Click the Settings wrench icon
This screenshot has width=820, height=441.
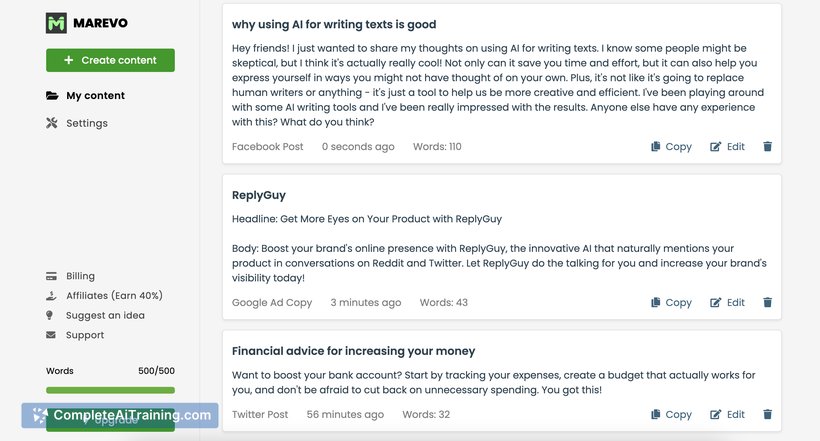point(51,123)
